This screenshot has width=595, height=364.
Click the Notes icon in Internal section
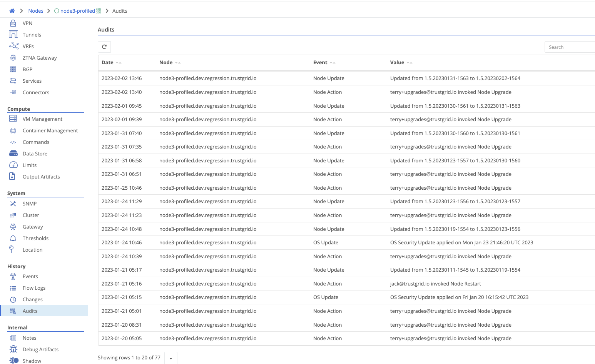click(13, 338)
